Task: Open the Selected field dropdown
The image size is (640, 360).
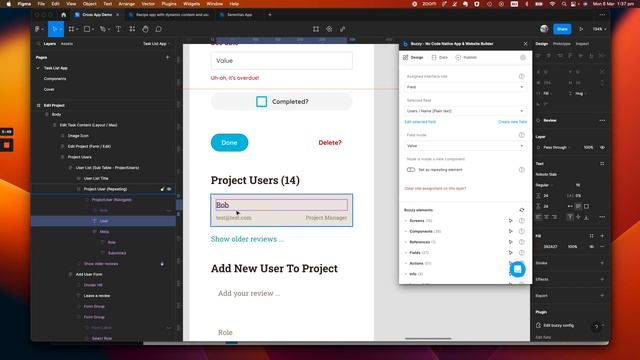Action: point(465,111)
